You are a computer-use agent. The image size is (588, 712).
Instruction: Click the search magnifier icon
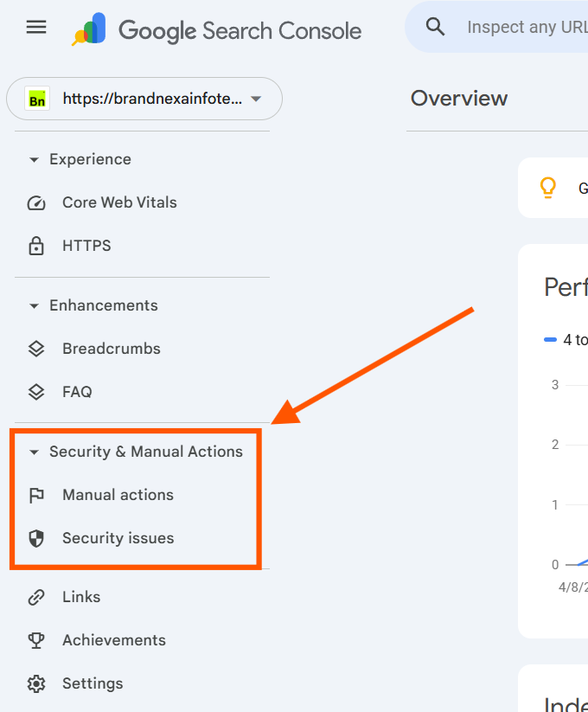click(435, 26)
